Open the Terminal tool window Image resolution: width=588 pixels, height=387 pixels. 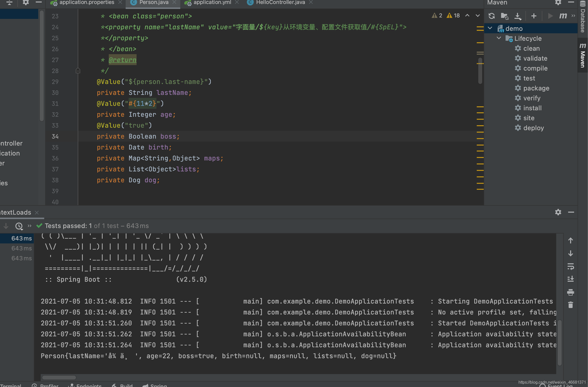click(x=10, y=385)
